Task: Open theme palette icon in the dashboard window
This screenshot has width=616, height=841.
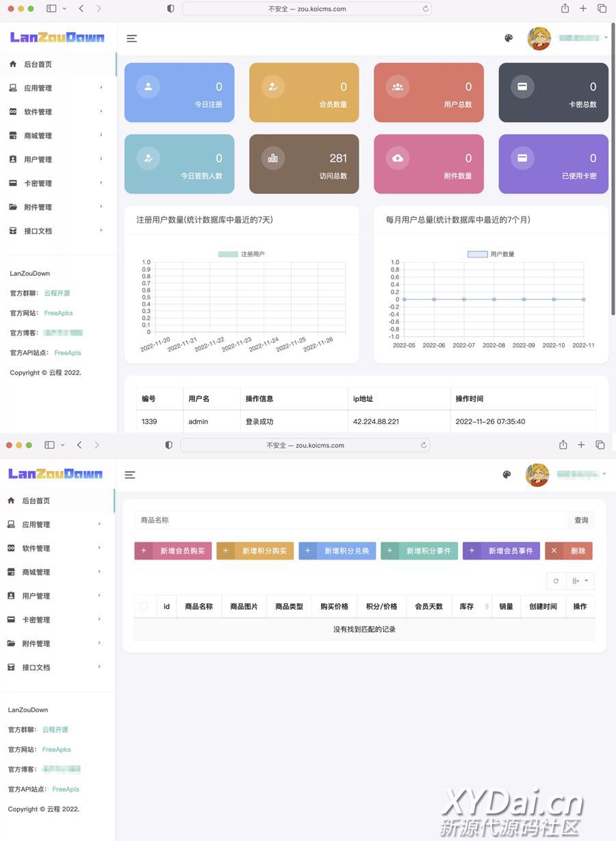Action: pos(509,38)
